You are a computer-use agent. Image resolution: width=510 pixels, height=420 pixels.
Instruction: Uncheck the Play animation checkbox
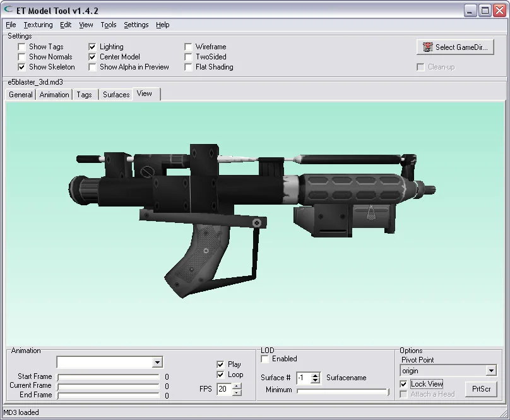(x=220, y=364)
